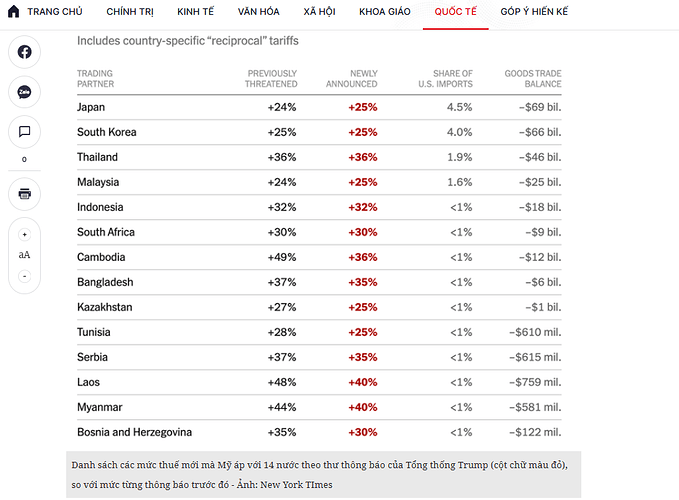Click the home icon in navigation bar
The image size is (679, 500).
[14, 12]
